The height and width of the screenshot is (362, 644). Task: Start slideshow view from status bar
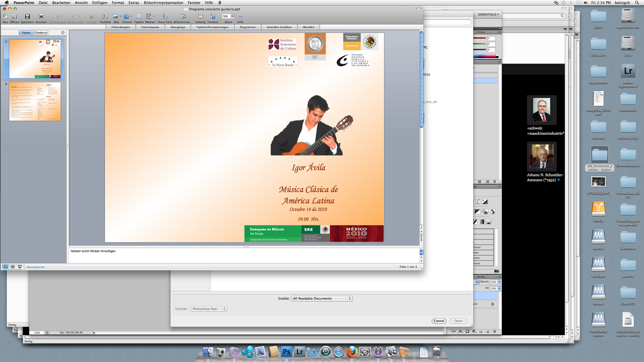coord(20,267)
